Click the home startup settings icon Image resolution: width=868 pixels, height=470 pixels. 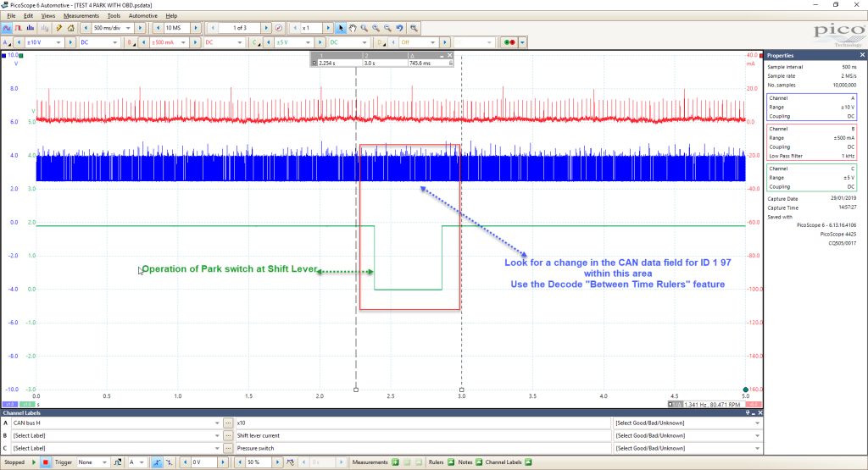[71, 28]
